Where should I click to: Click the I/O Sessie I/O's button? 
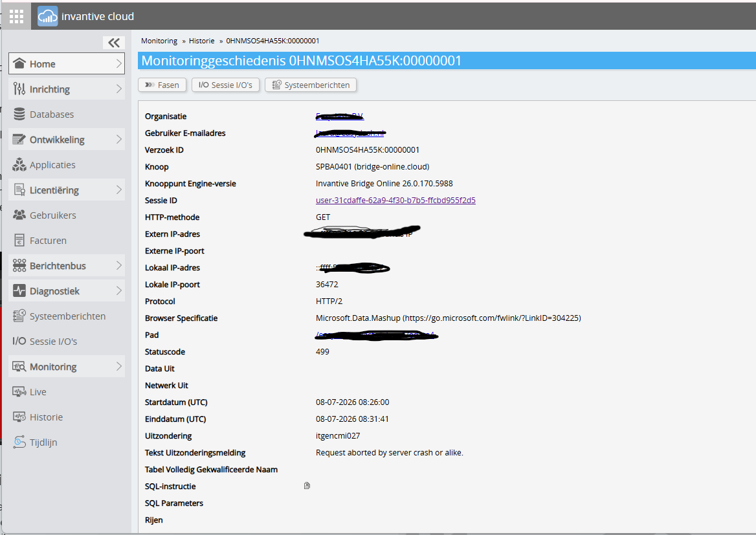(x=226, y=85)
